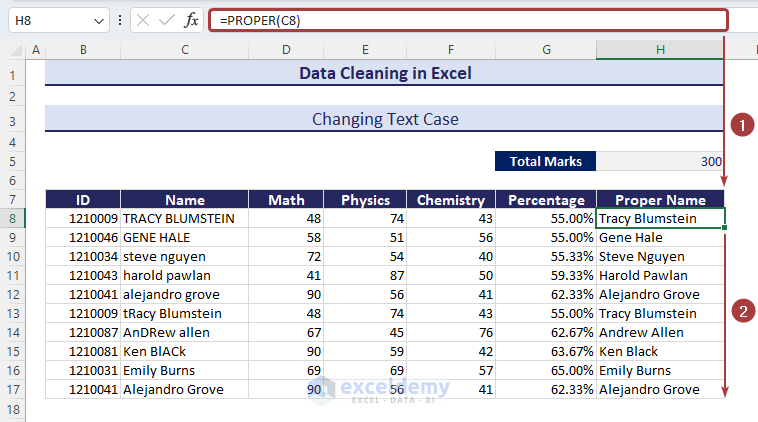The image size is (758, 422).
Task: Click the Proper Name header cell
Action: [660, 199]
